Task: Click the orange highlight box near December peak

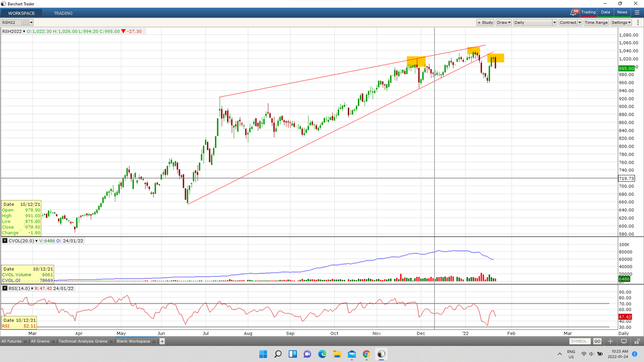Action: tap(416, 61)
